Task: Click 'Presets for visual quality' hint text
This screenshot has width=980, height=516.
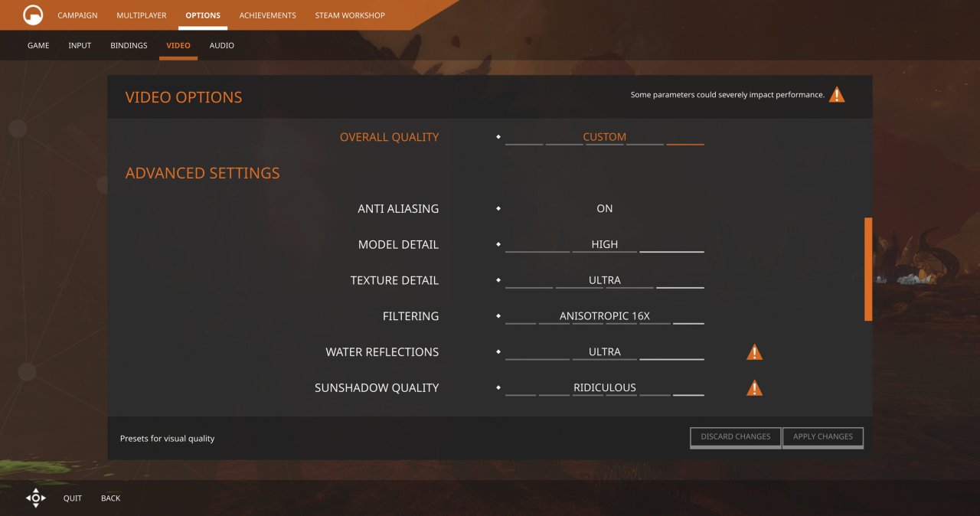Action: tap(167, 439)
